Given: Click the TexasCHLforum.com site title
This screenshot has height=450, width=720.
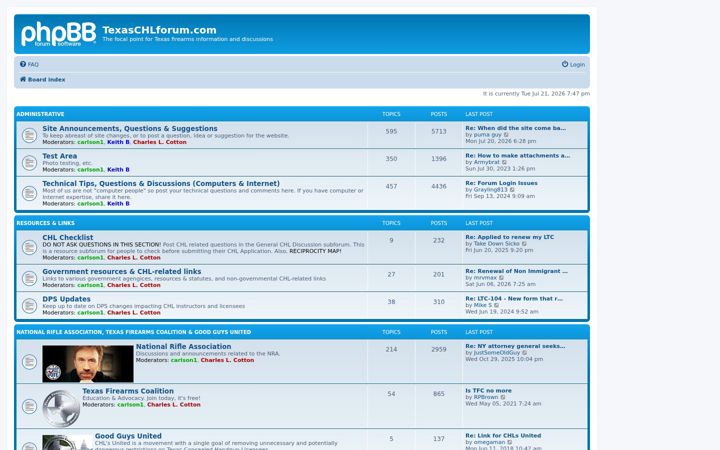Looking at the screenshot, I should point(159,30).
